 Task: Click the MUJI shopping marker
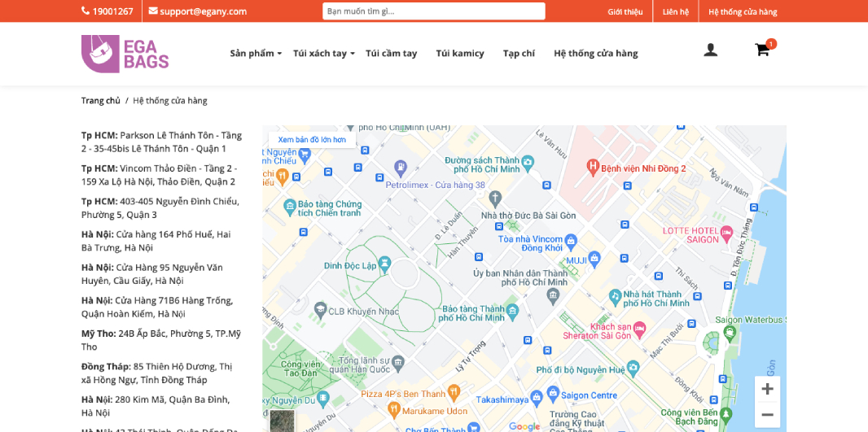coord(594,257)
